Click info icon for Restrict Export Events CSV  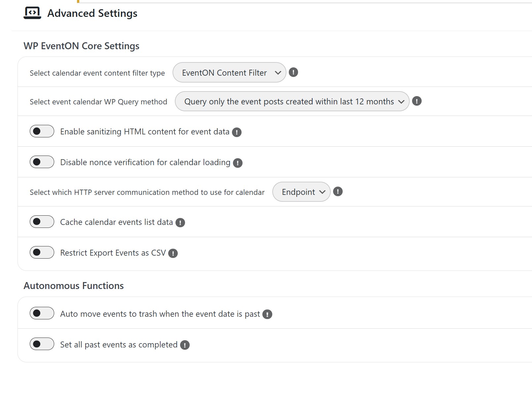[x=173, y=253]
